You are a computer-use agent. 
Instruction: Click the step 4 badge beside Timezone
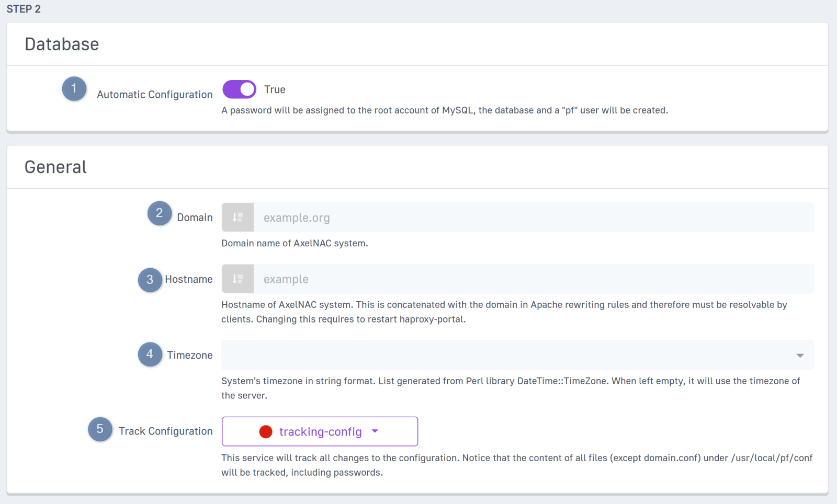pos(150,354)
